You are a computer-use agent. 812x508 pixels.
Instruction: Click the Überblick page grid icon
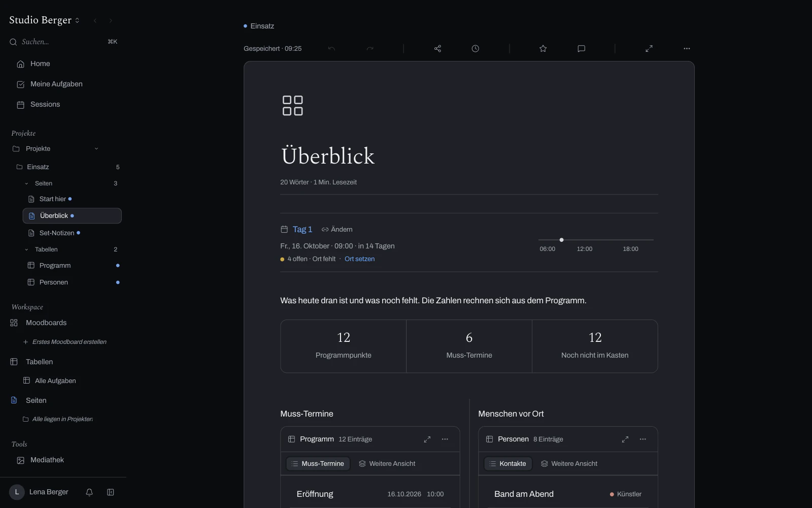point(293,106)
